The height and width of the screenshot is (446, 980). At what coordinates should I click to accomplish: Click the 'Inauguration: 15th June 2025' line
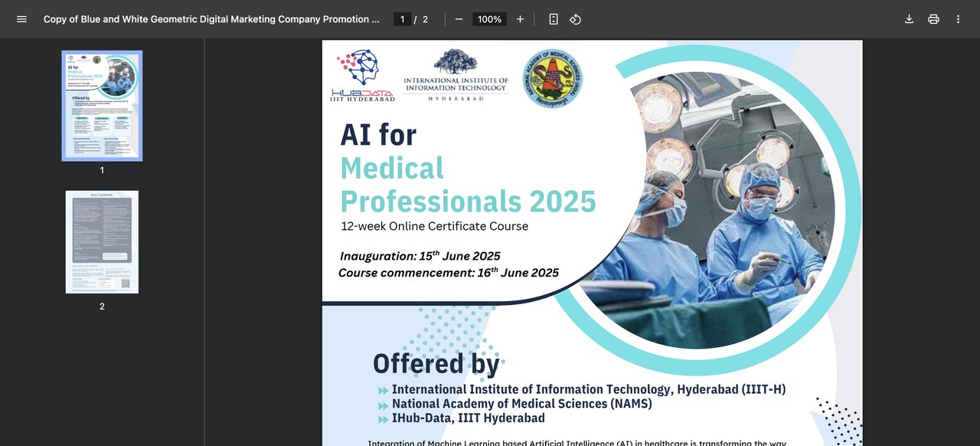click(x=420, y=255)
